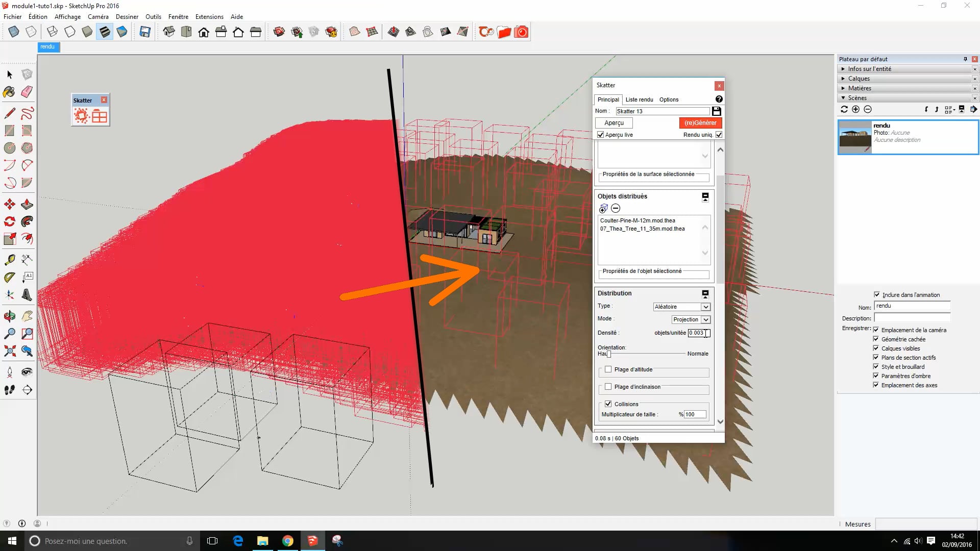Select the rendu scene thumbnail
The width and height of the screenshot is (980, 551).
coord(855,137)
